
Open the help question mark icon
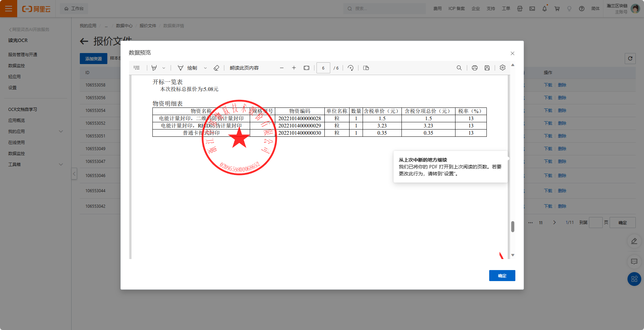[x=582, y=9]
